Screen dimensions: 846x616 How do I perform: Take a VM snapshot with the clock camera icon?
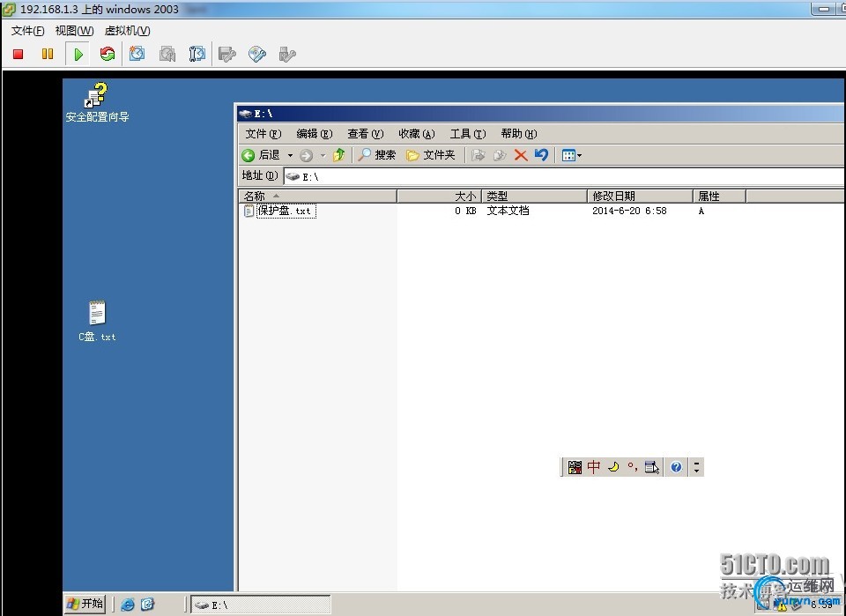(137, 54)
